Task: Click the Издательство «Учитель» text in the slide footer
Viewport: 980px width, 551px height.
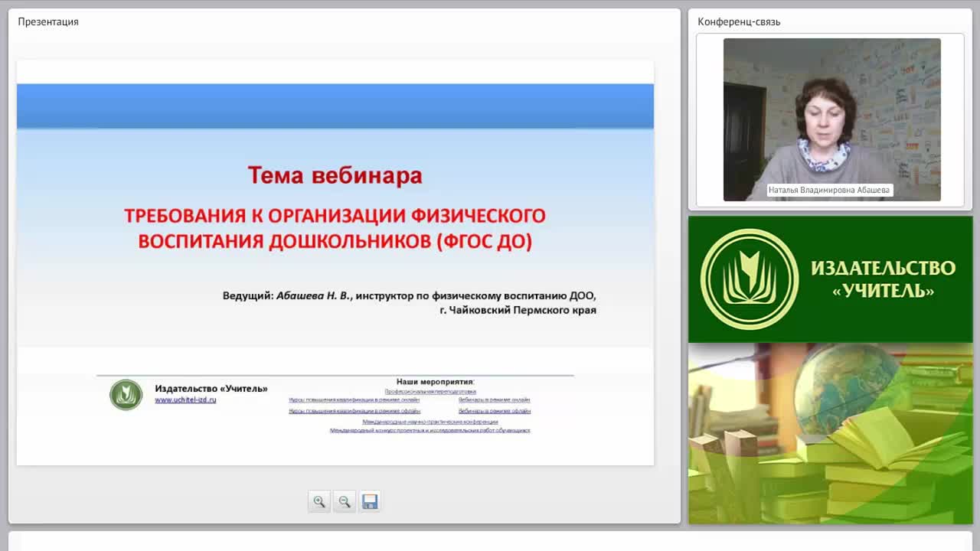Action: tap(211, 389)
